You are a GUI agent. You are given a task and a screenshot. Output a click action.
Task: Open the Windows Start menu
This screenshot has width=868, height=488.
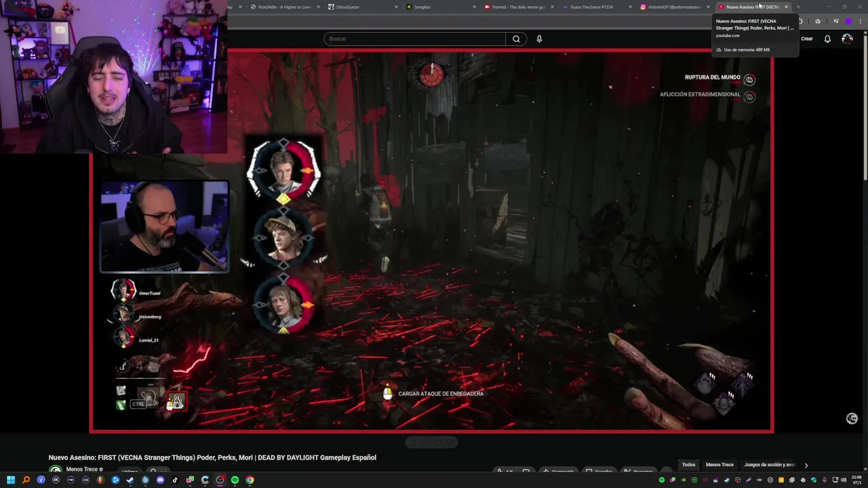click(x=11, y=480)
